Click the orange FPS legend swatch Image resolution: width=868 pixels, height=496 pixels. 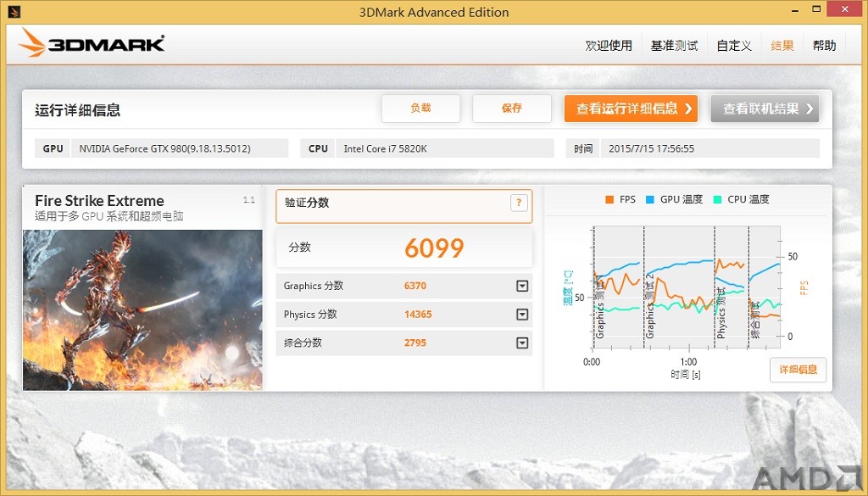pos(609,200)
